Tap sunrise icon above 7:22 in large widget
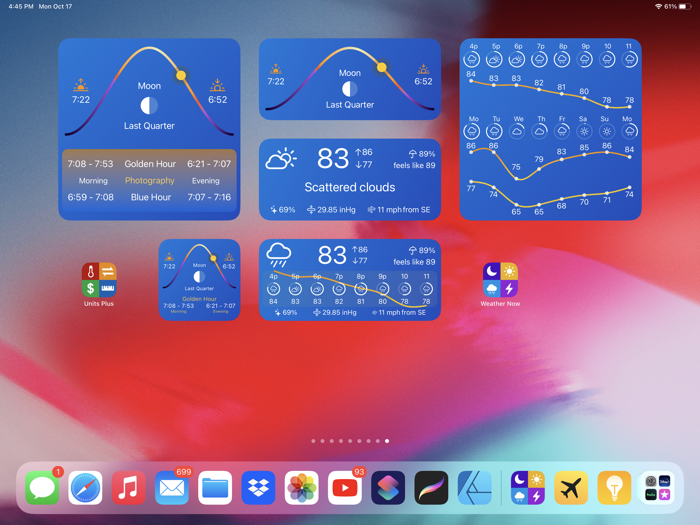The width and height of the screenshot is (700, 525). 80,85
